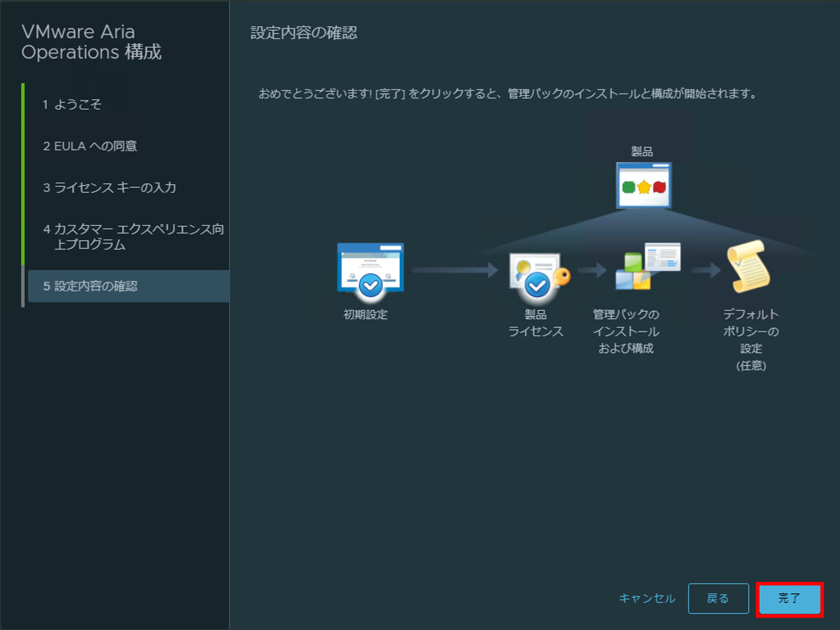Click the VMware Aria Operations 構成 title
The image size is (840, 630).
pos(92,42)
